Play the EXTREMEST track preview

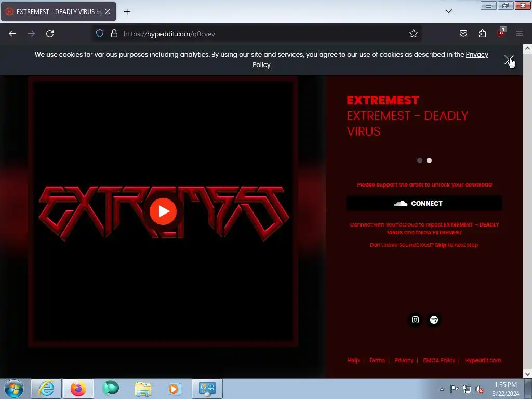coord(163,211)
